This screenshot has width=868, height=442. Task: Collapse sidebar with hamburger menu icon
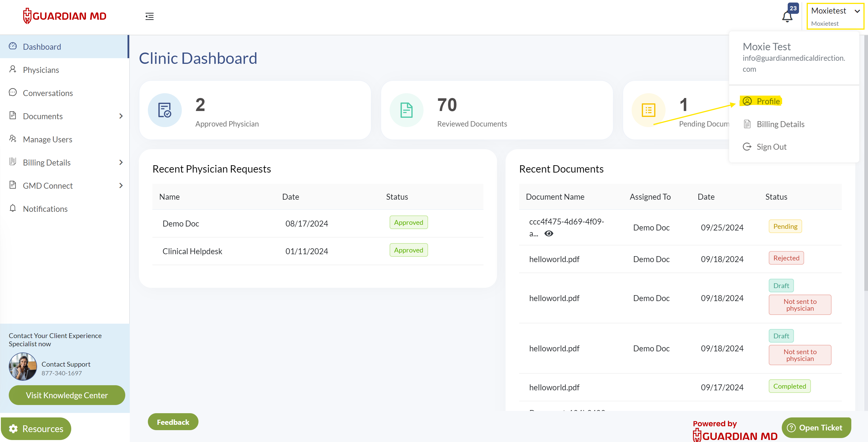click(149, 16)
